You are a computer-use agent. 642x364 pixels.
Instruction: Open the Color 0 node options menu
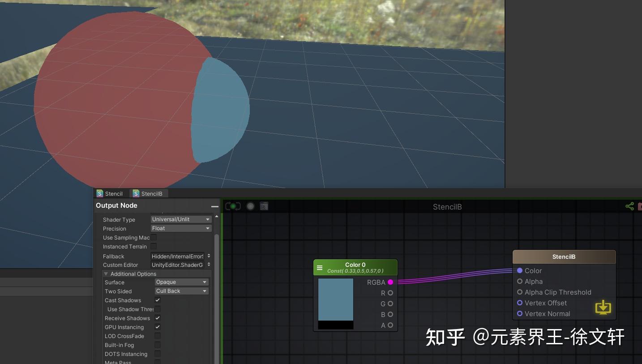tap(320, 267)
